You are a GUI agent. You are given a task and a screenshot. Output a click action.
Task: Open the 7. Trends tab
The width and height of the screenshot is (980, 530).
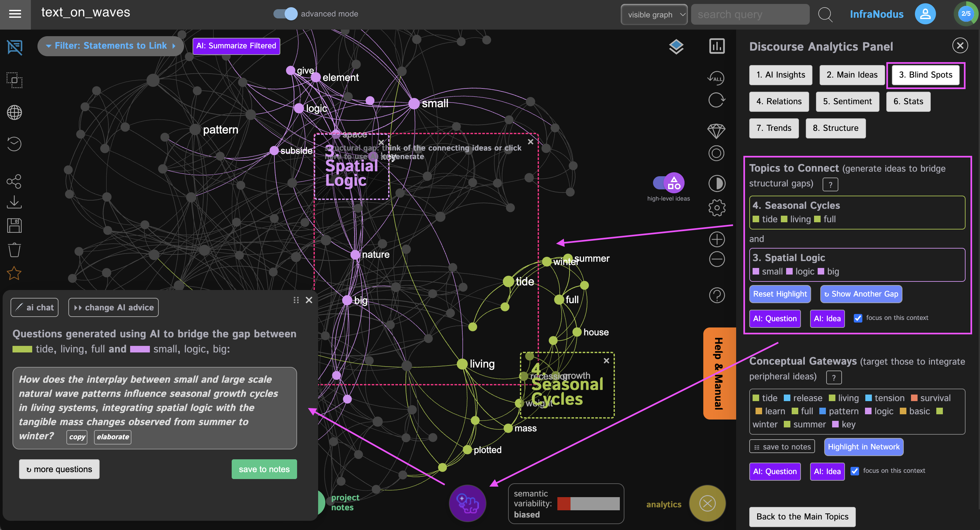tap(774, 128)
